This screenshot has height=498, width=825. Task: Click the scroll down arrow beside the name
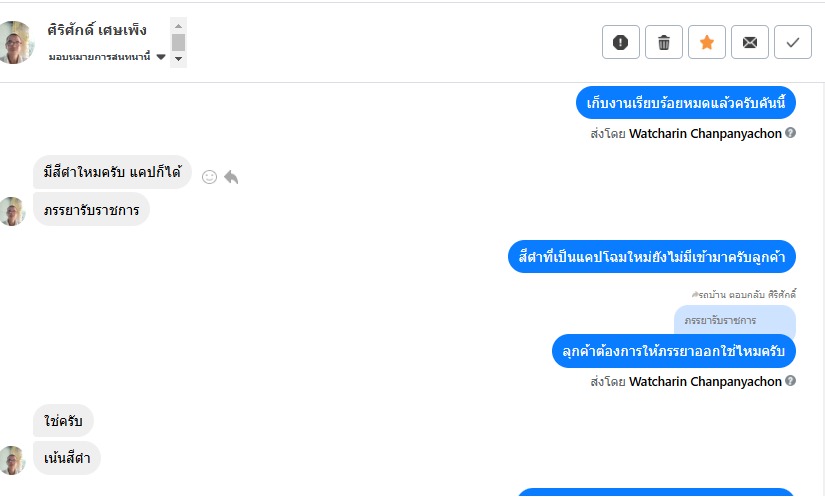pos(178,59)
